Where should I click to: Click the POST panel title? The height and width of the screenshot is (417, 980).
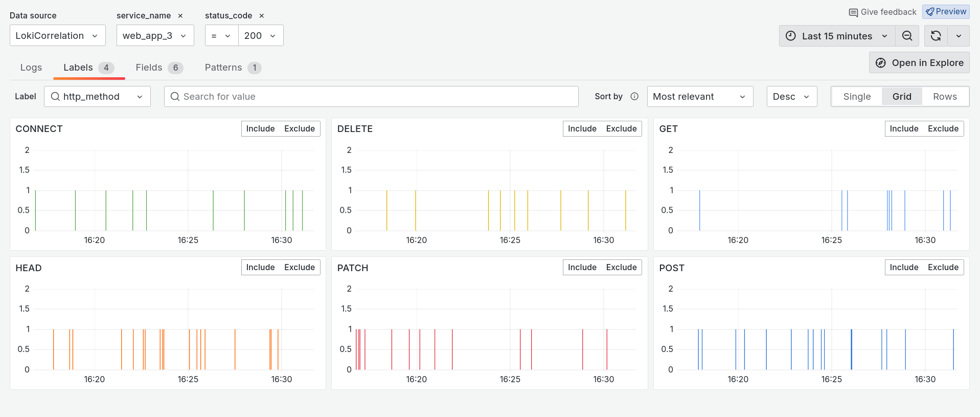(672, 268)
